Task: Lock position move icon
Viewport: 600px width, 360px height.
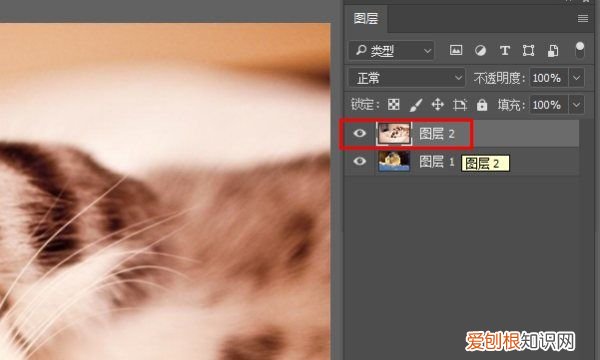Action: (437, 104)
